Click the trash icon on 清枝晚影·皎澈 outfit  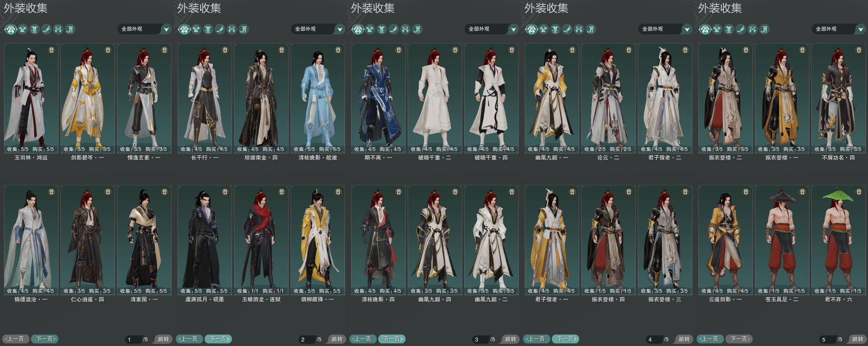[338, 50]
